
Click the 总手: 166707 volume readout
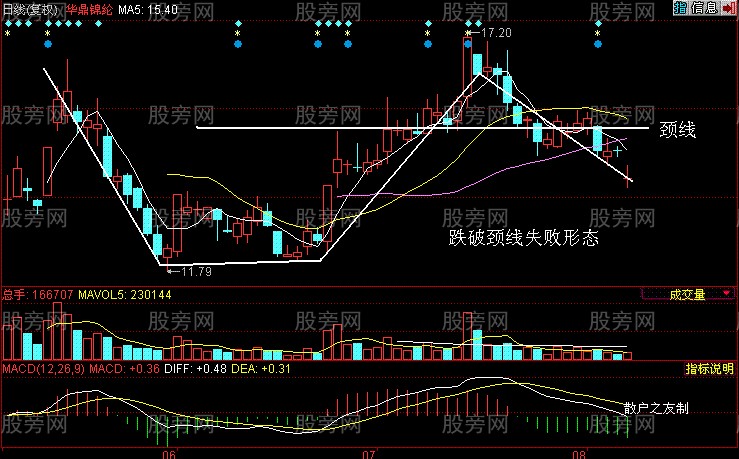click(38, 295)
